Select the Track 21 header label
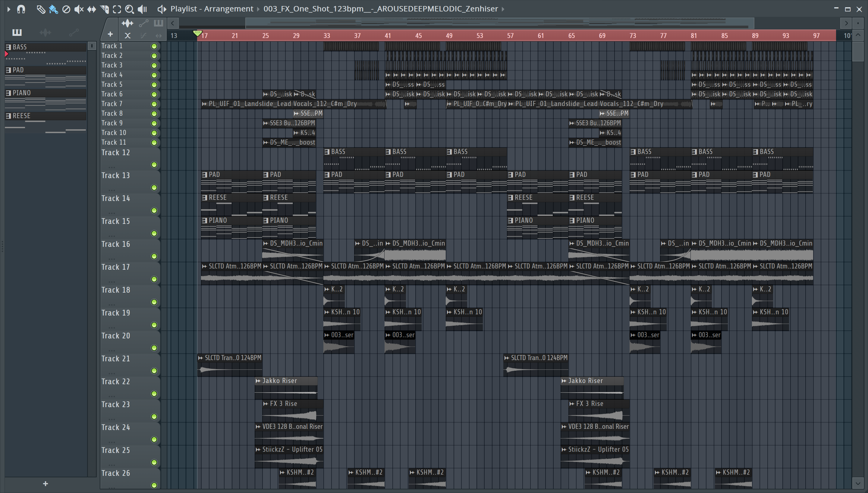This screenshot has width=868, height=493. coord(115,359)
